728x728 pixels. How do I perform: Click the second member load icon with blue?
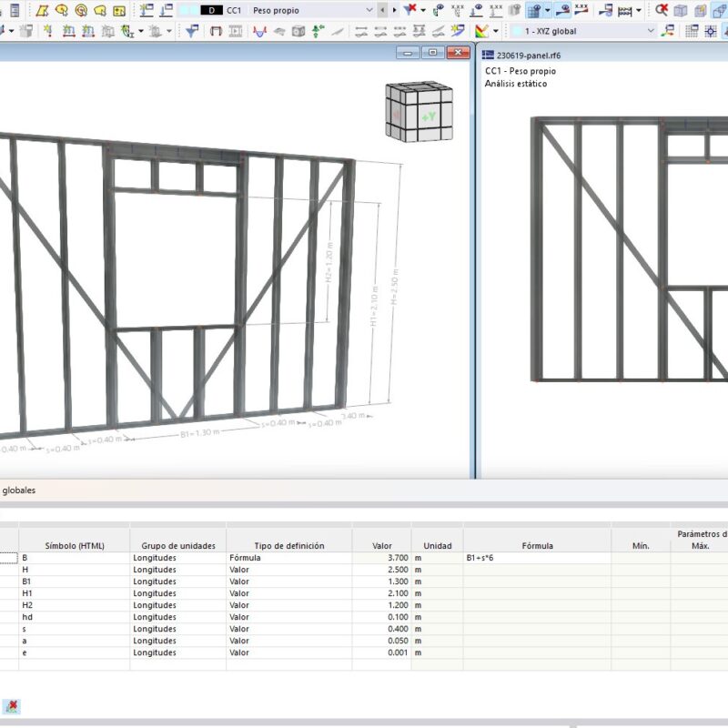tap(88, 31)
